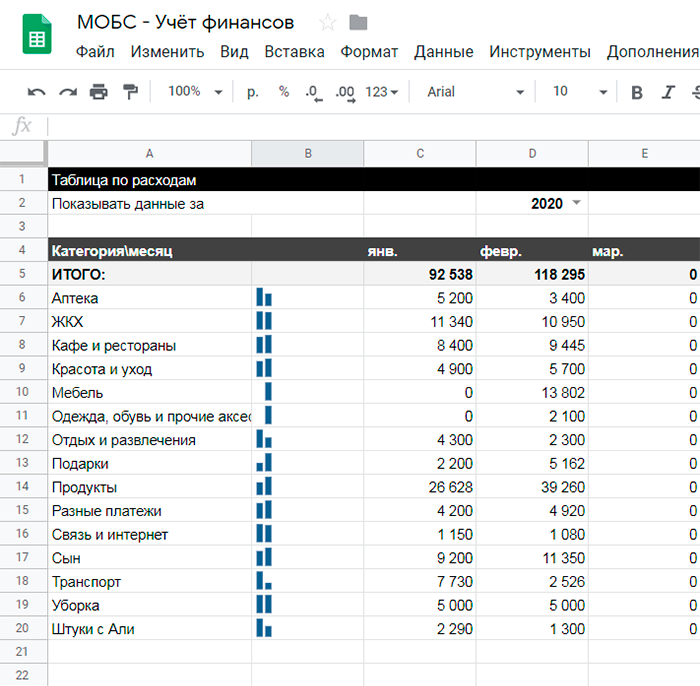
Task: Open the Вставка menu
Action: click(x=295, y=52)
